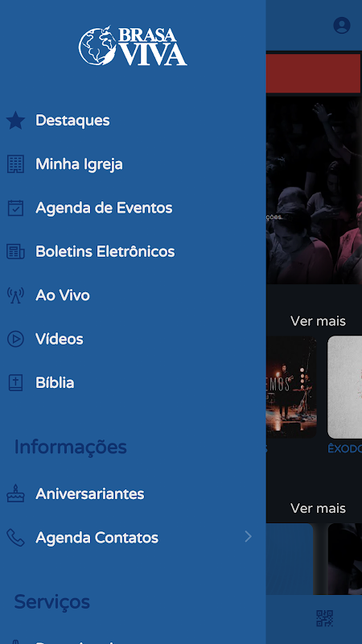This screenshot has height=644, width=362.
Task: Expand the Agenda Contatos chevron arrow
Action: tap(249, 536)
